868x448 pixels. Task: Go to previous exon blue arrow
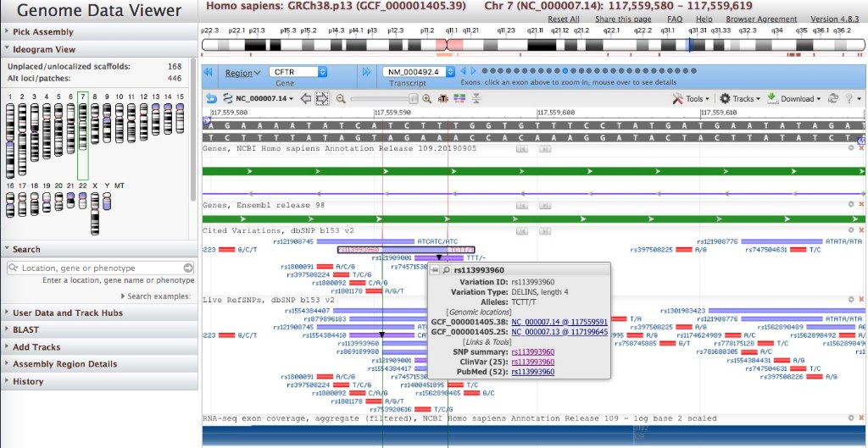point(464,71)
